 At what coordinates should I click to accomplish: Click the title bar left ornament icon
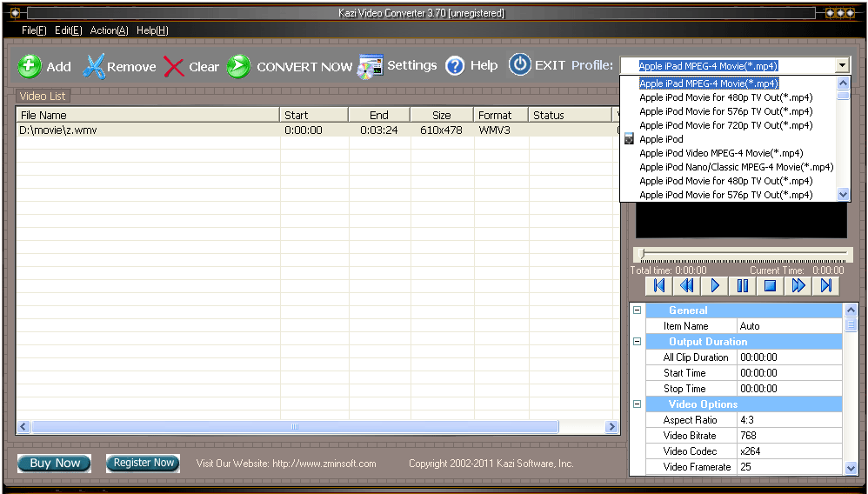pos(16,13)
